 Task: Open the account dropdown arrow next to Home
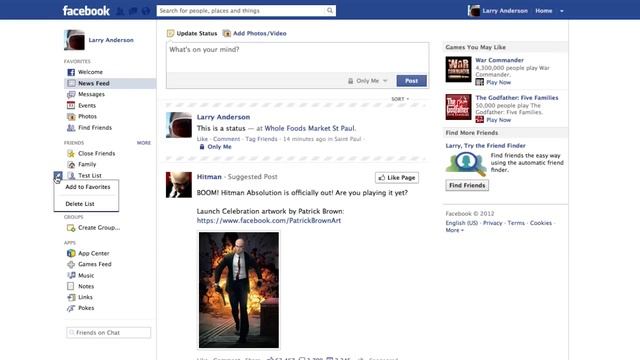(562, 11)
